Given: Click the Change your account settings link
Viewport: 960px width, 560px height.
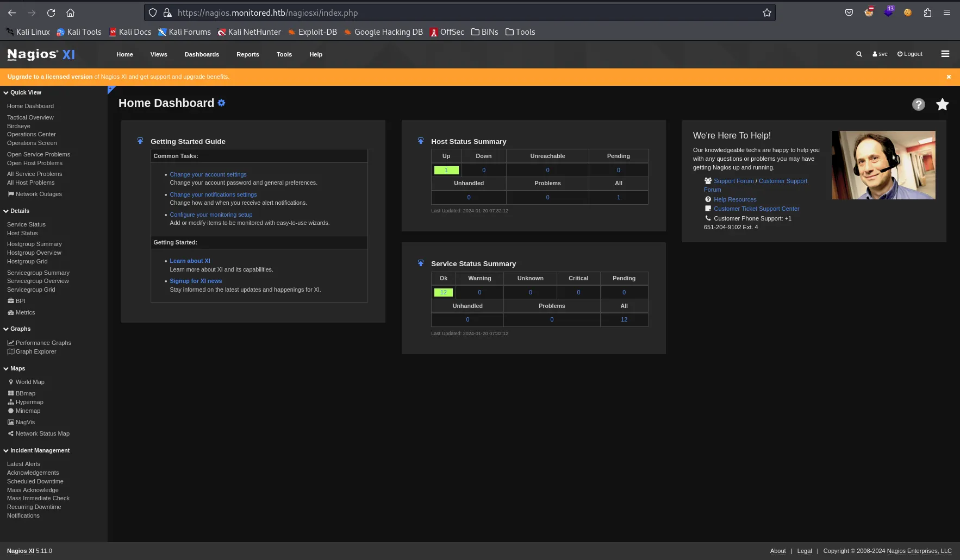Looking at the screenshot, I should 208,174.
